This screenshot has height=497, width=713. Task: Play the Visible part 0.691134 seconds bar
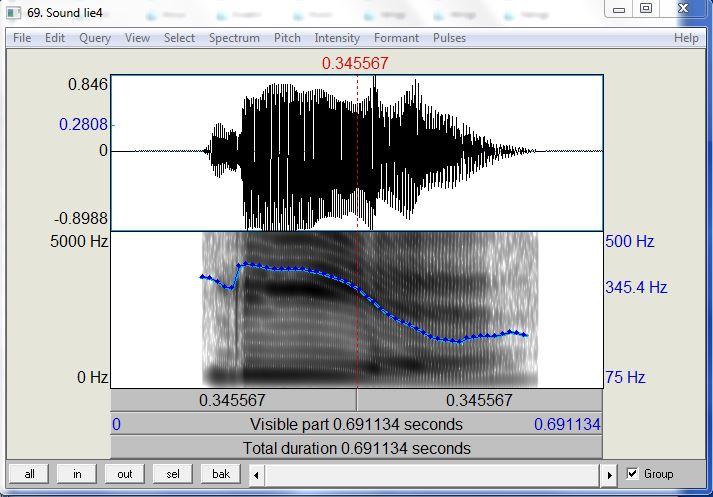[356, 424]
